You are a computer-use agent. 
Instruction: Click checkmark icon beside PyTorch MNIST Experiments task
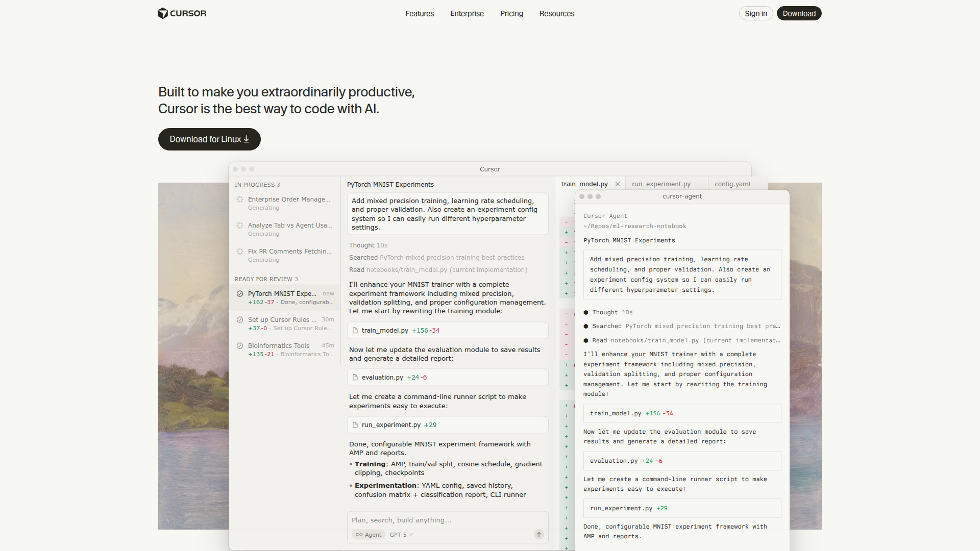tap(240, 294)
